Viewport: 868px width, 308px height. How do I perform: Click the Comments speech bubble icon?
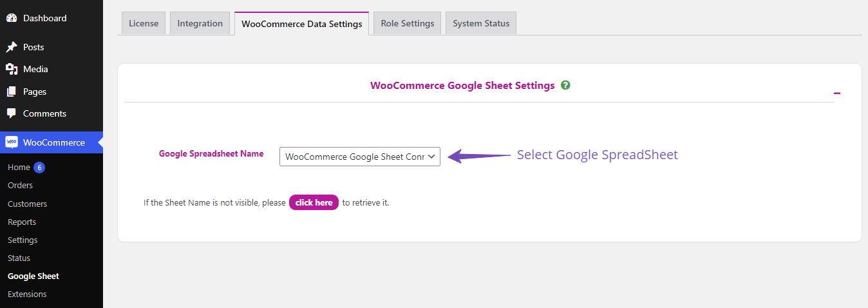tap(12, 113)
